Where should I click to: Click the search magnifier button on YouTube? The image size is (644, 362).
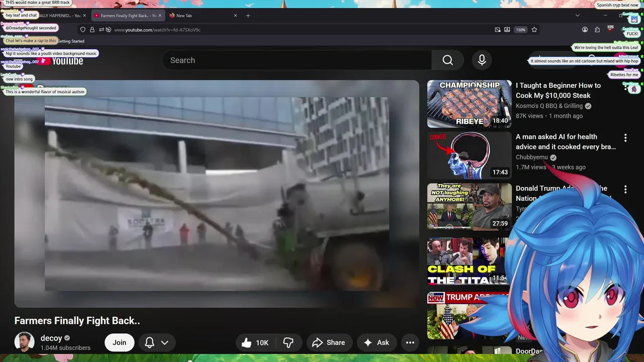(447, 60)
